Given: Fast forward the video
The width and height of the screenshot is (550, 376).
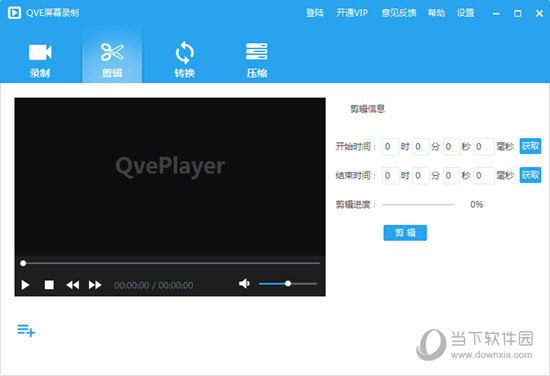Looking at the screenshot, I should 95,285.
